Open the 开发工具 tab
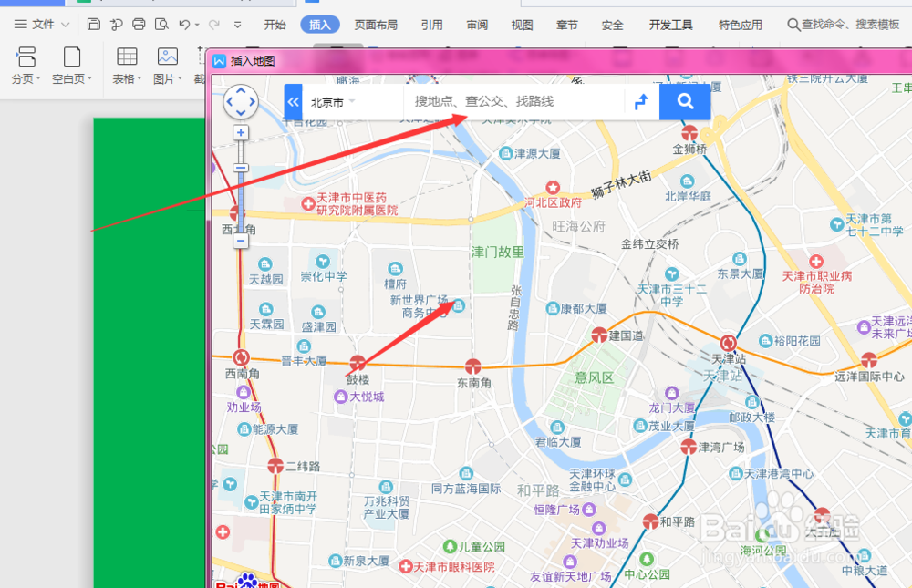Viewport: 912px width, 588px height. (670, 25)
